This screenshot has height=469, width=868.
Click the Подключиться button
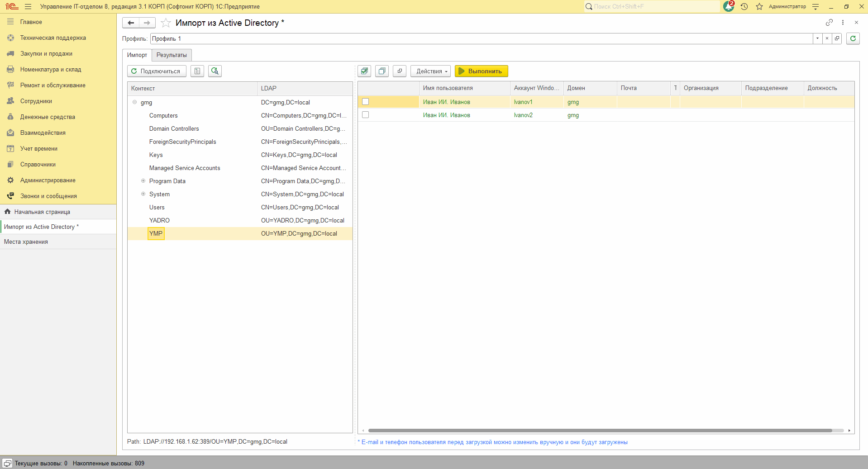[x=157, y=71]
